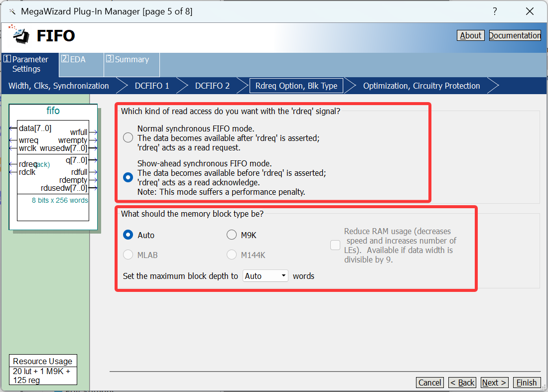Go to Rdreq Option, Blk Type step
This screenshot has width=548, height=392.
click(x=296, y=86)
